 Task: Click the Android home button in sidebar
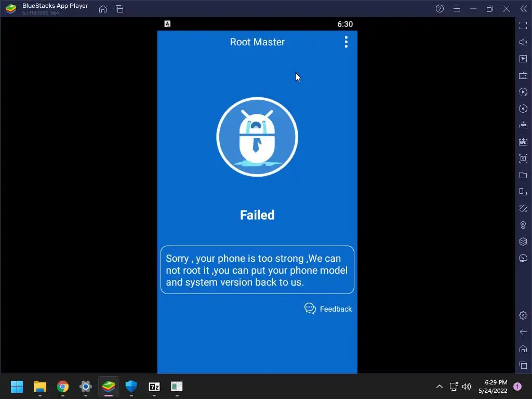523,349
